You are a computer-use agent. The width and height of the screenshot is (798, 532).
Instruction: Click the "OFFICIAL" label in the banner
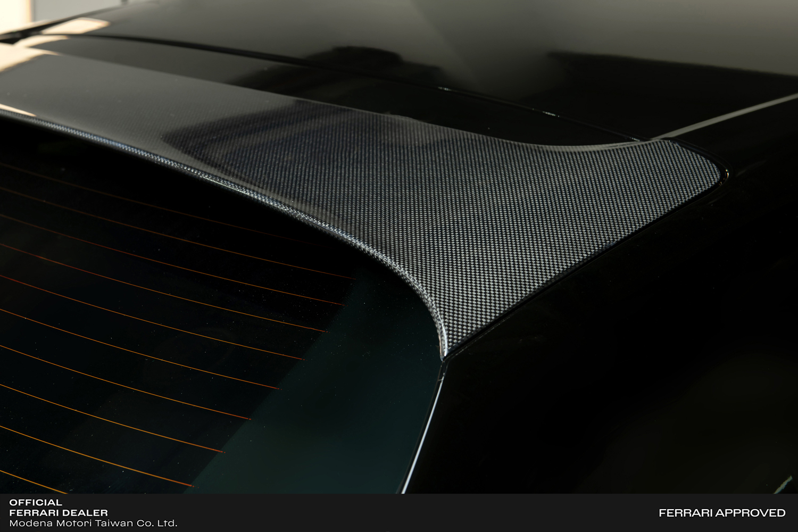pos(36,502)
